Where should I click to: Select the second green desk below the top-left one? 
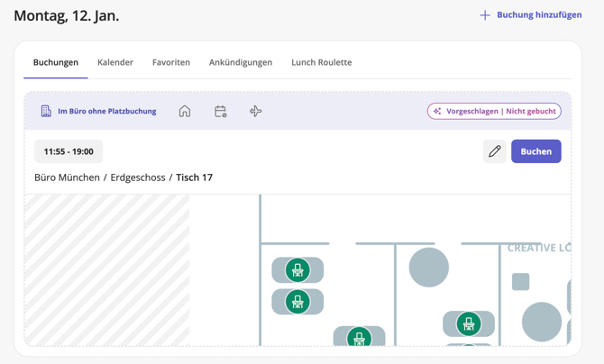[x=297, y=302]
